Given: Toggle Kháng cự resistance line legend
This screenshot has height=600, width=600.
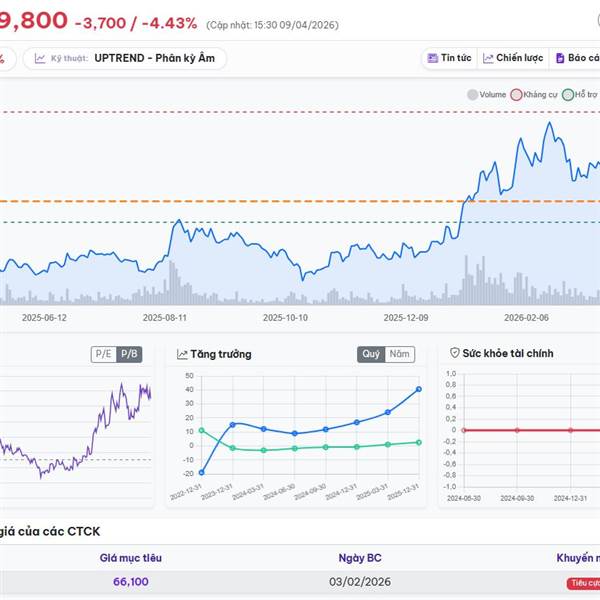Looking at the screenshot, I should tap(517, 95).
